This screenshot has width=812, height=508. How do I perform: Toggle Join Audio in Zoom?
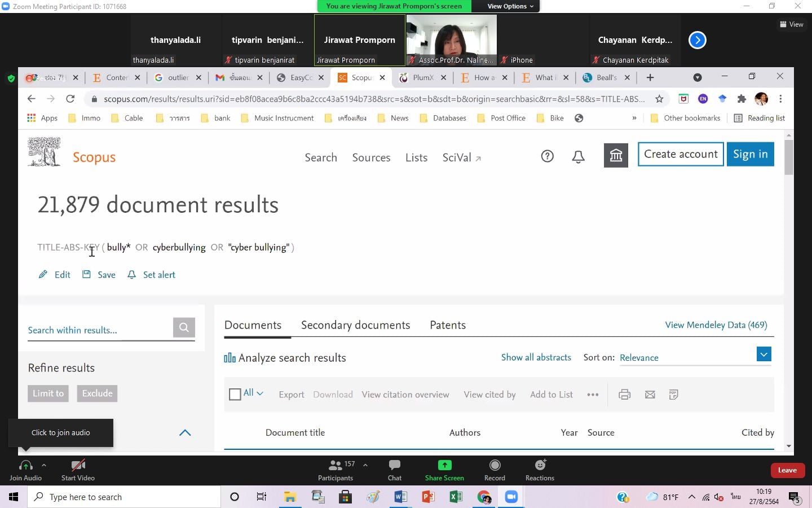[x=25, y=470]
